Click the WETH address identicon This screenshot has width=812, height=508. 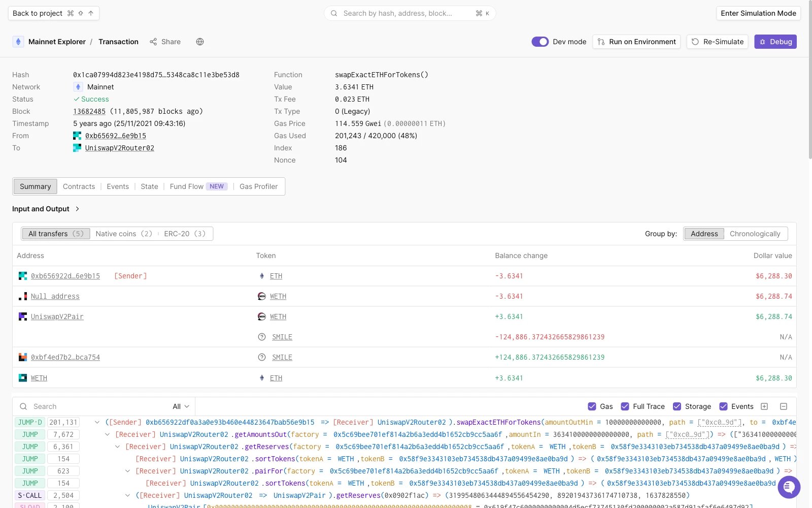coord(23,378)
